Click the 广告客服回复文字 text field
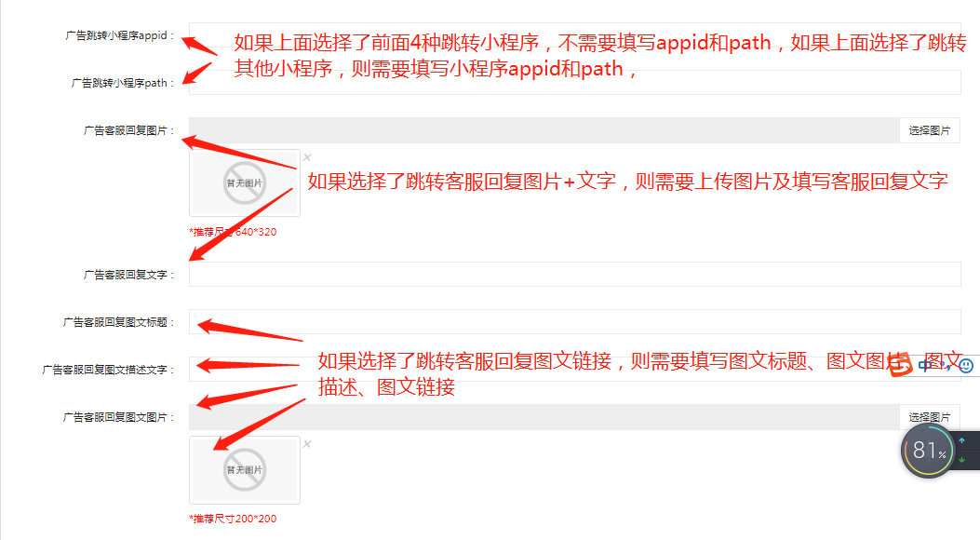980x540 pixels. (x=574, y=275)
